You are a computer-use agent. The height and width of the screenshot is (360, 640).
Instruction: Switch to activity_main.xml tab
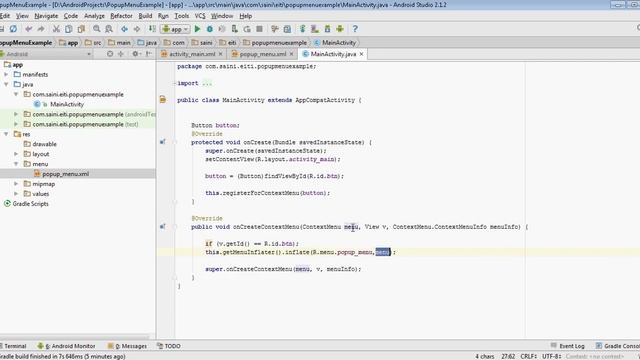pyautogui.click(x=192, y=54)
